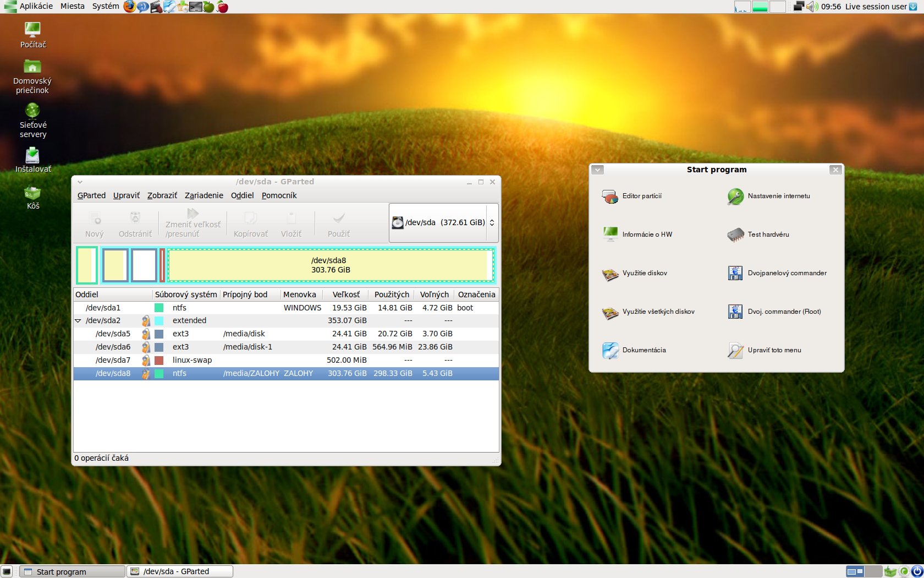The image size is (924, 578).
Task: Select the /dev/sda1 ntfs partition row
Action: (x=286, y=308)
